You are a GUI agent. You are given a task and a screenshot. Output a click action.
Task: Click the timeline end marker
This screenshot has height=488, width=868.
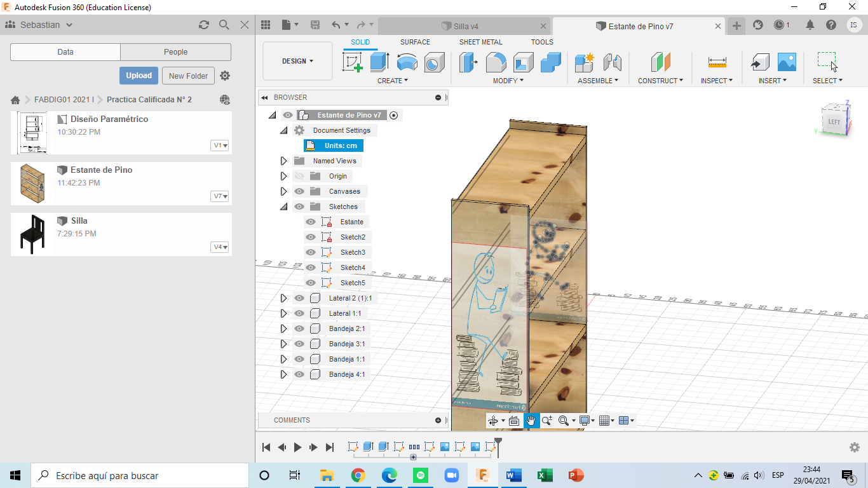pos(498,441)
